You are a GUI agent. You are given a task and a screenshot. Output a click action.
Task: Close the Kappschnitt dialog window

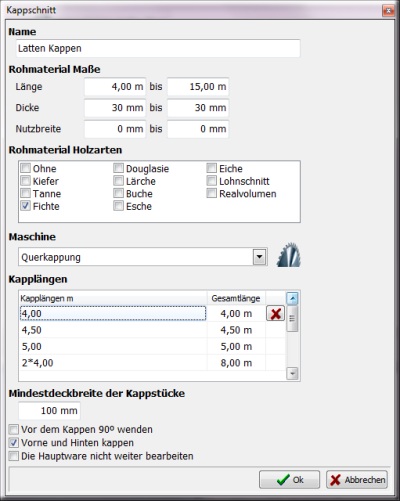pyautogui.click(x=388, y=11)
